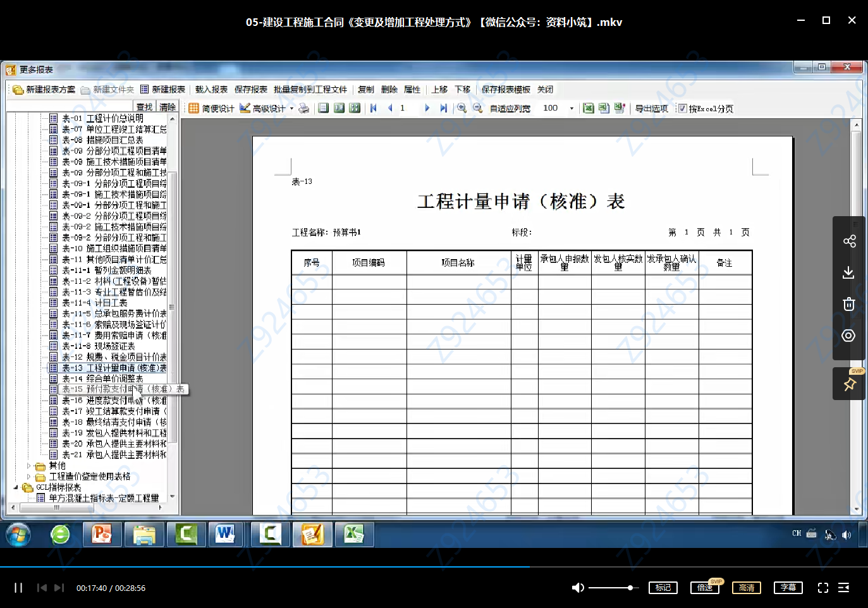Open Excel from the taskbar
The image size is (868, 608).
tap(355, 534)
